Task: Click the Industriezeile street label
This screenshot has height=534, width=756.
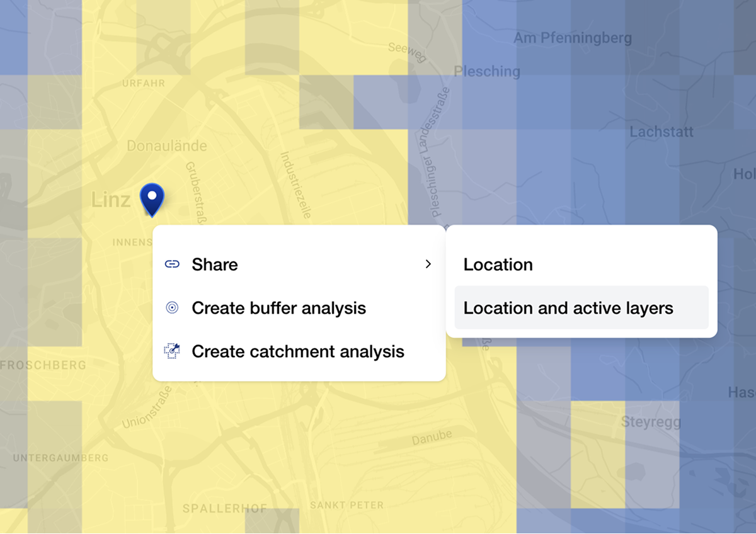Action: pos(295,185)
